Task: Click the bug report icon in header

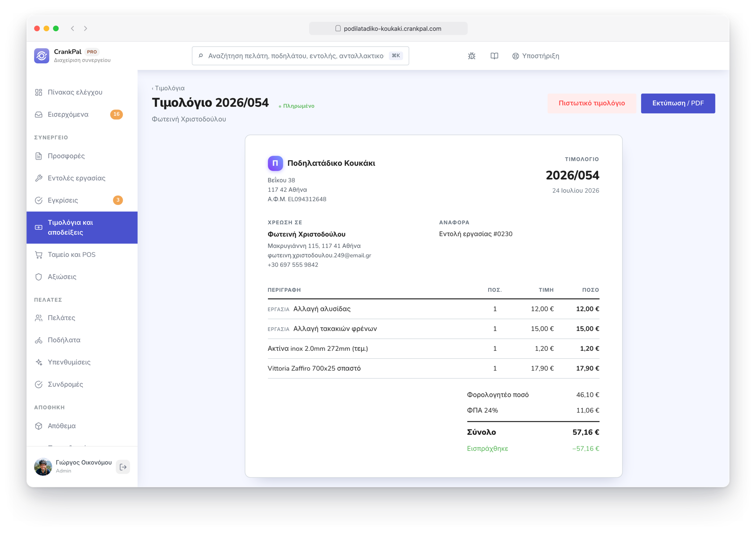Action: tap(472, 56)
